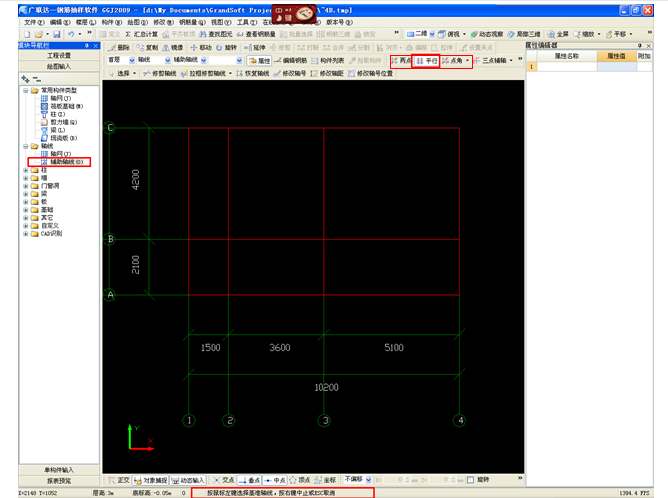668x498 pixels.
Task: Open the 构件 component menu
Action: 112,22
